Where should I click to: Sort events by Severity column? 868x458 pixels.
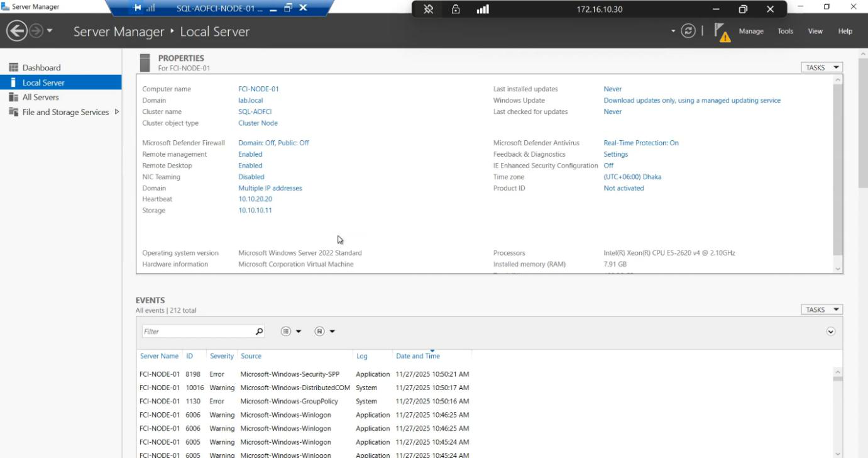point(222,356)
